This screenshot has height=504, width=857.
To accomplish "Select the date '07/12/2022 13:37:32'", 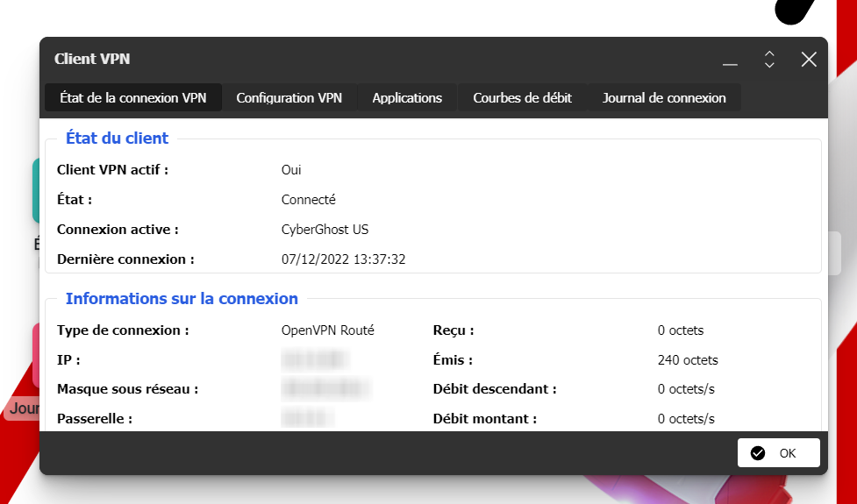I will pyautogui.click(x=343, y=259).
